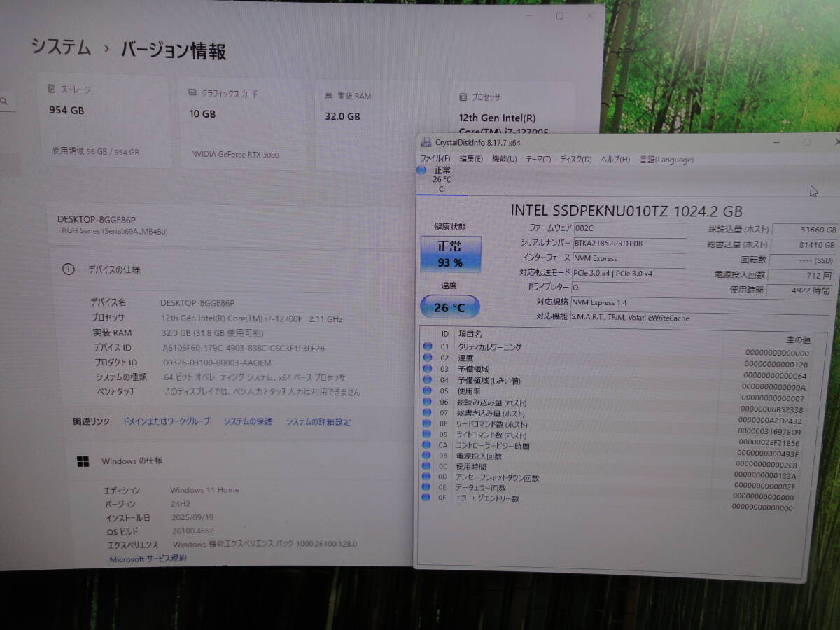Click the CrystalDiskInfo app icon in title bar
Viewport: 840px width, 630px height.
coord(426,142)
